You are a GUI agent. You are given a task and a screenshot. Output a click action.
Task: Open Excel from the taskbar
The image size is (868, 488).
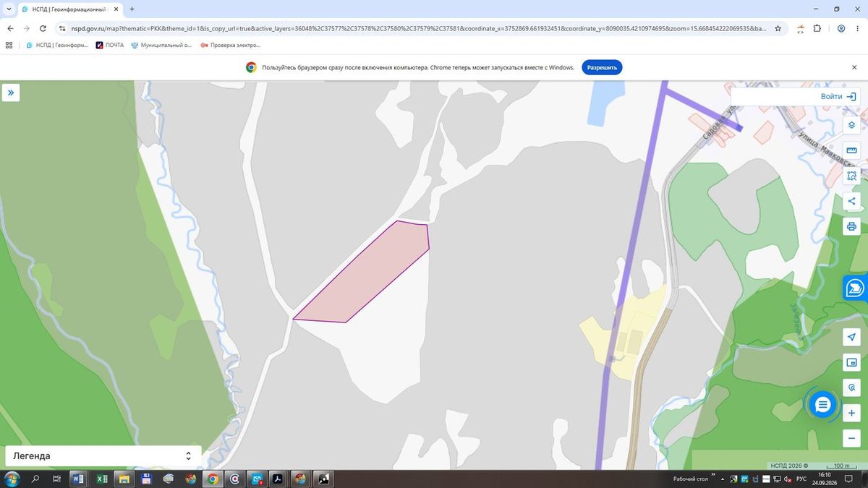pos(102,479)
